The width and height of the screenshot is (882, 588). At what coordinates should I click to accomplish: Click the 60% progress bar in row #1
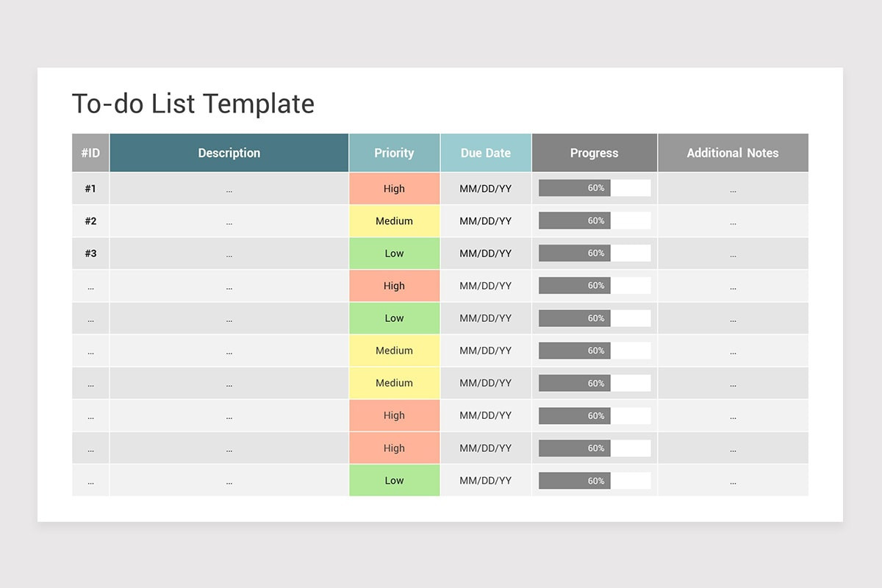[595, 188]
